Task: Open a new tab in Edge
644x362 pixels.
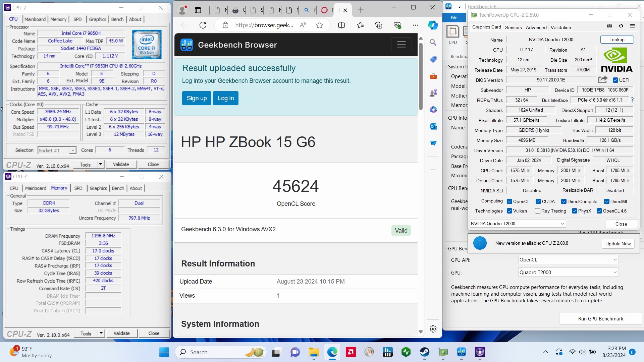Action: pyautogui.click(x=361, y=10)
